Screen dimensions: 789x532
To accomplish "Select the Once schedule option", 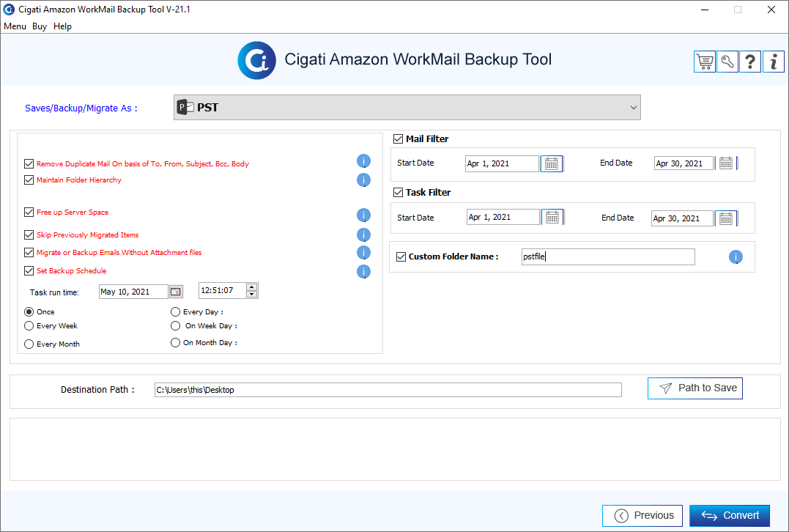I will click(x=29, y=311).
